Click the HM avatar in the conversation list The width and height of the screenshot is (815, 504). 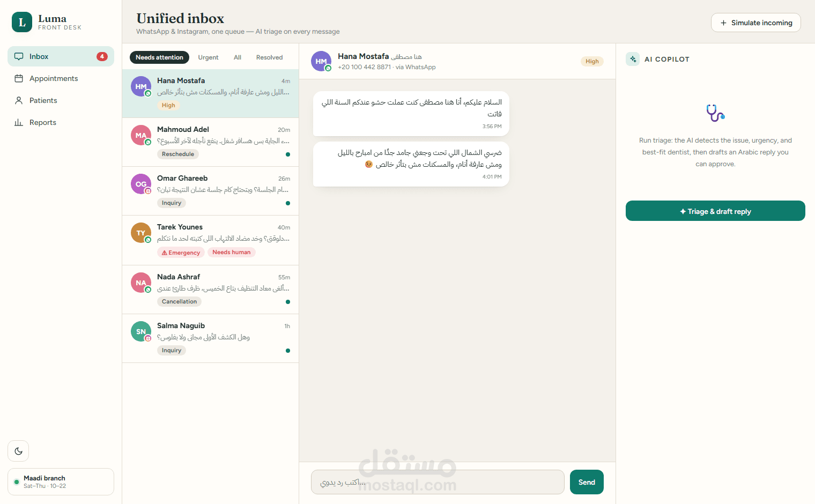tap(141, 86)
